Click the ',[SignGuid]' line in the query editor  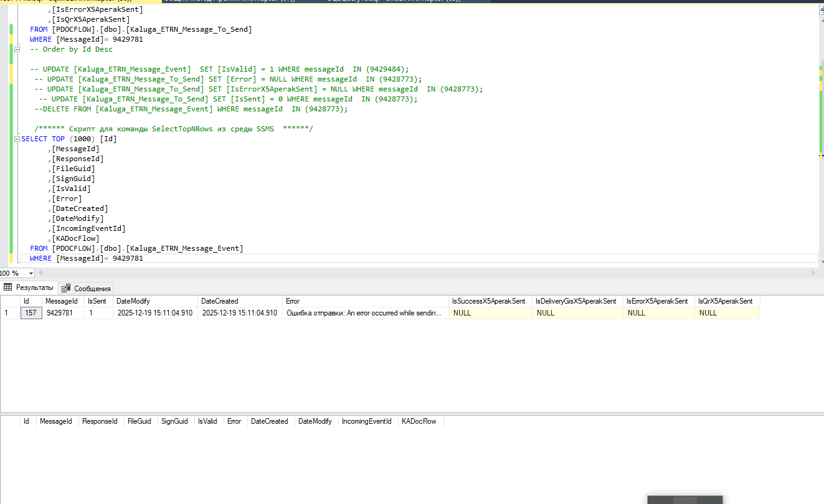71,179
